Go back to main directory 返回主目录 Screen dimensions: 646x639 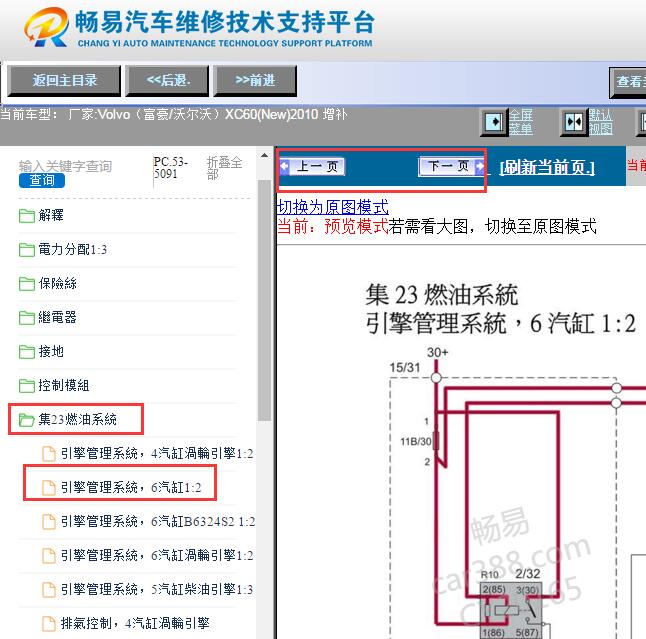pyautogui.click(x=64, y=81)
